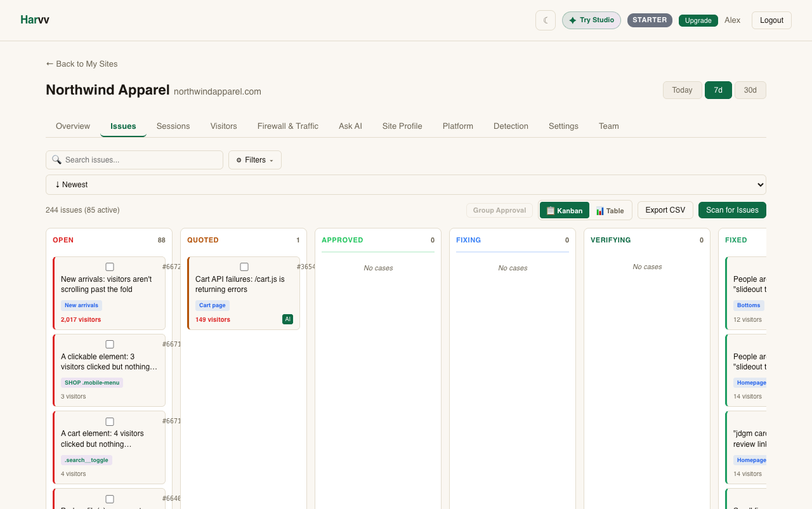
Task: Click the STARTER plan badge
Action: click(x=650, y=20)
